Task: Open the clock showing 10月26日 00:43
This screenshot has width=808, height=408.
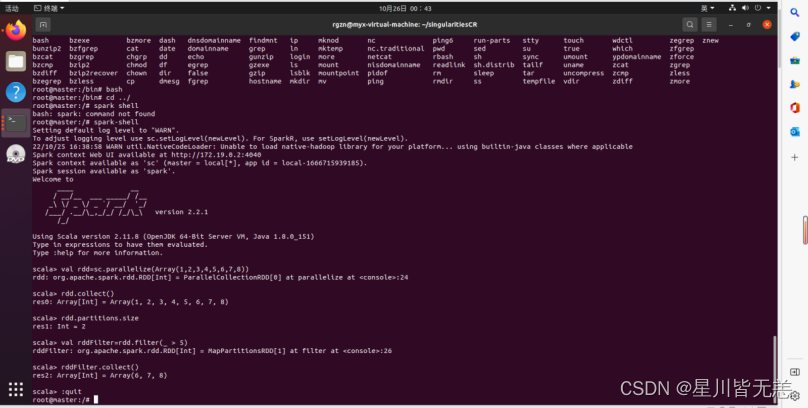Action: (x=405, y=8)
